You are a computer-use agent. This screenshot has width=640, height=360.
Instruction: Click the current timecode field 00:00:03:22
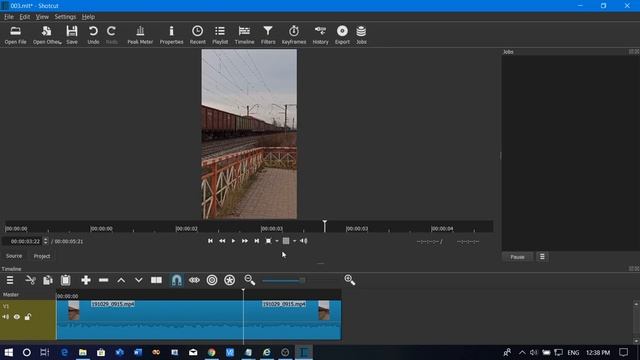tap(22, 241)
